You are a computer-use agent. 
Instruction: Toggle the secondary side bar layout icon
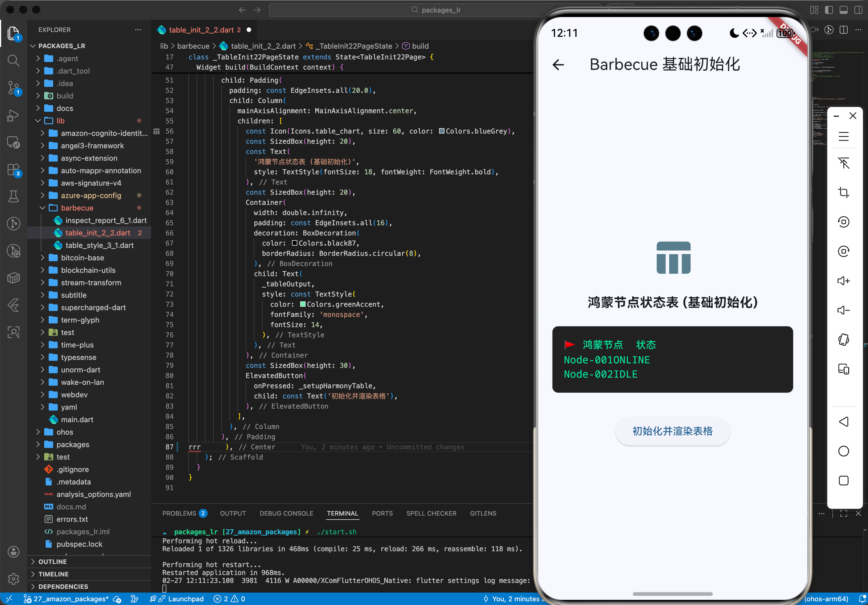pos(858,10)
